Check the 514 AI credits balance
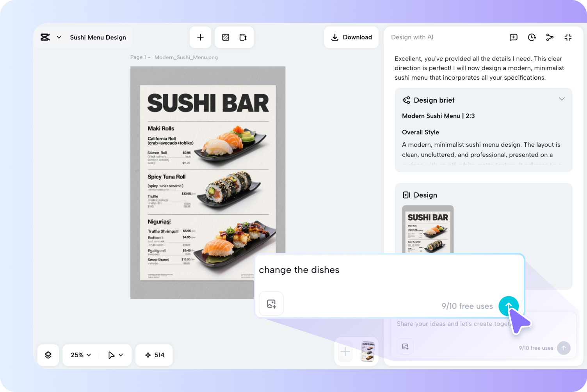 click(154, 355)
